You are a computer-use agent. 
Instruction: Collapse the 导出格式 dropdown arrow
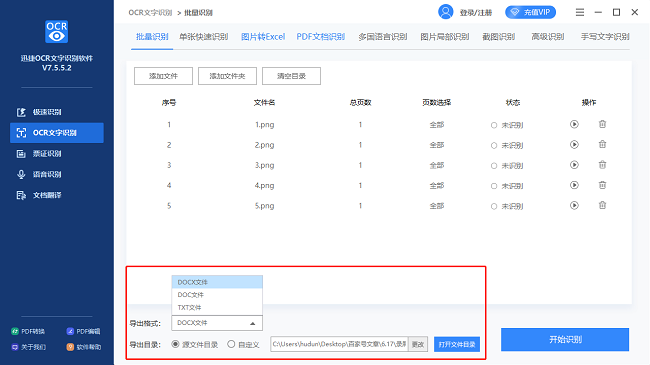pos(252,324)
